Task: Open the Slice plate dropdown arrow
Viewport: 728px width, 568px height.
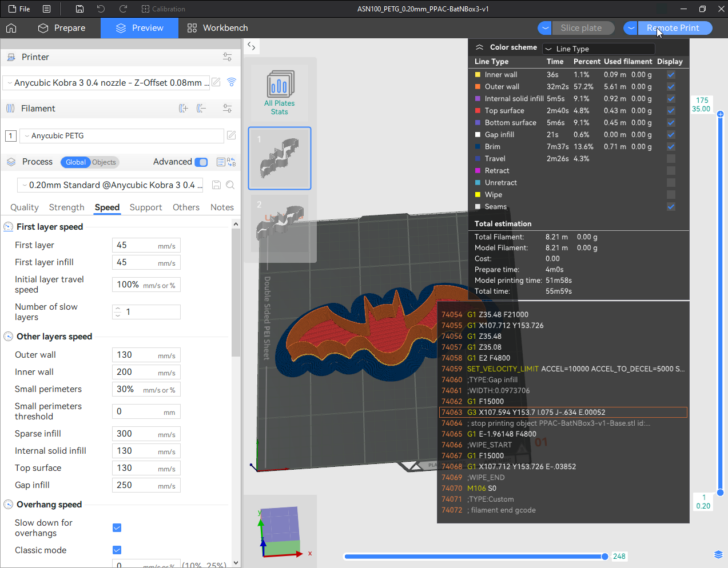Action: [x=545, y=28]
